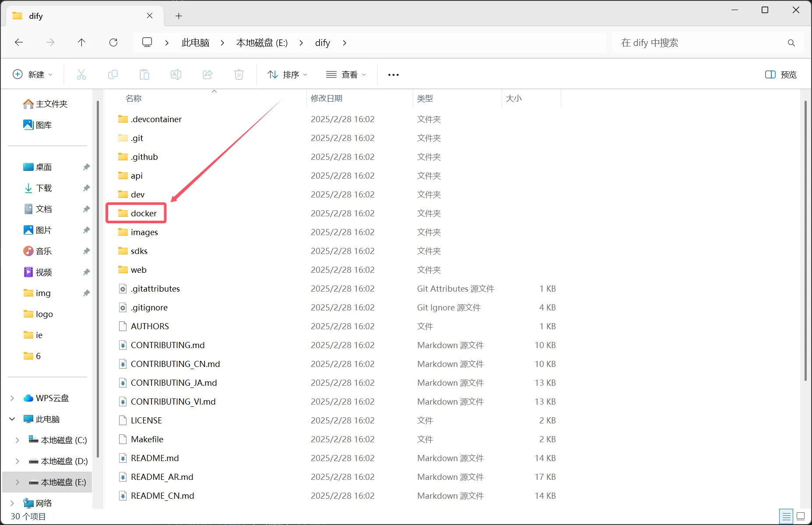Click the navigation pane scrollbar

98,279
